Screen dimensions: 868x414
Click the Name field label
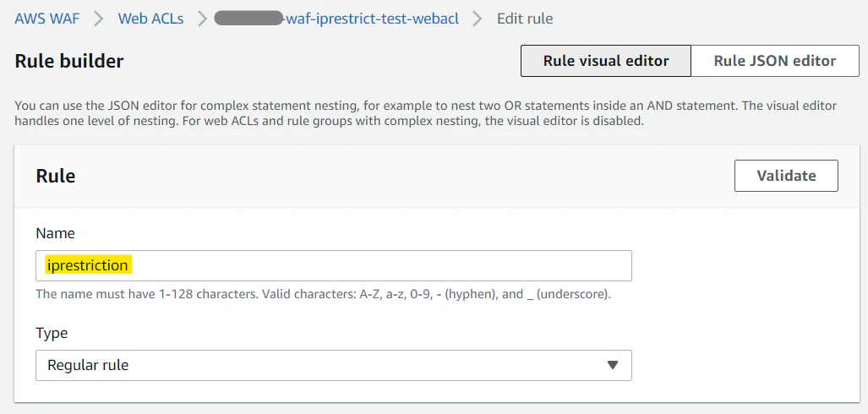[x=55, y=233]
